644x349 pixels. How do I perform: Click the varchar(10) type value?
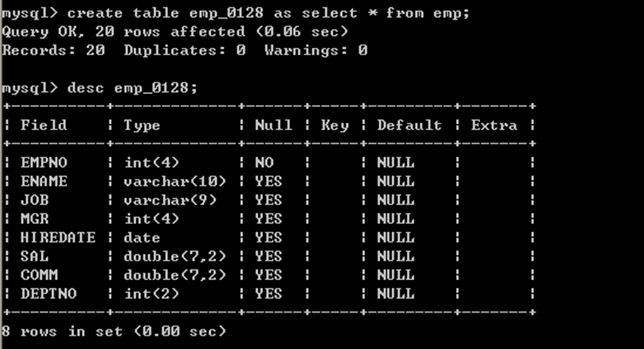(175, 181)
